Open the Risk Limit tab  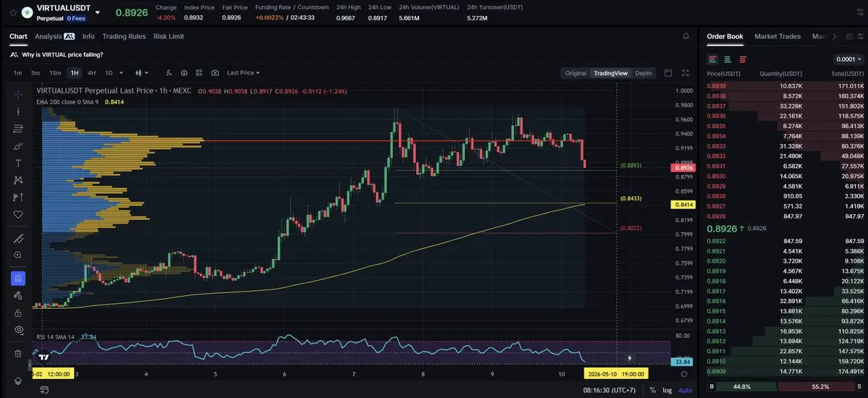[x=169, y=36]
